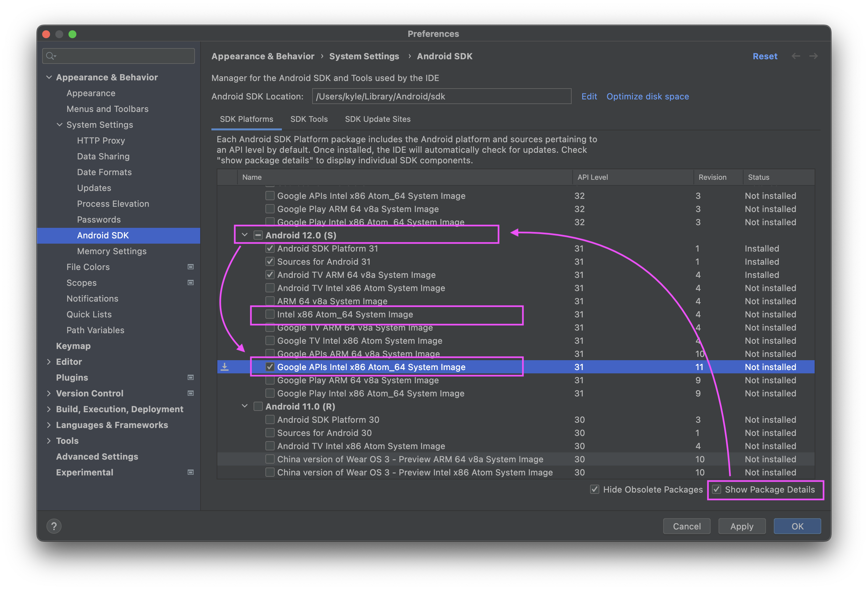Click the Android SDK Location input field

[x=441, y=96]
